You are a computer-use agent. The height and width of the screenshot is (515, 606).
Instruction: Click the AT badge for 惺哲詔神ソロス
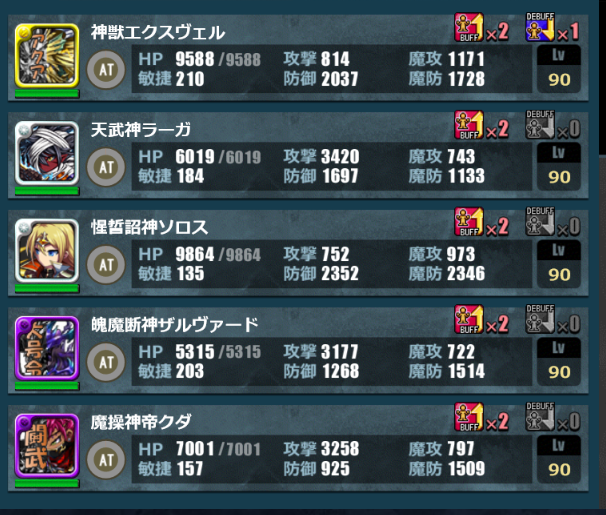106,265
